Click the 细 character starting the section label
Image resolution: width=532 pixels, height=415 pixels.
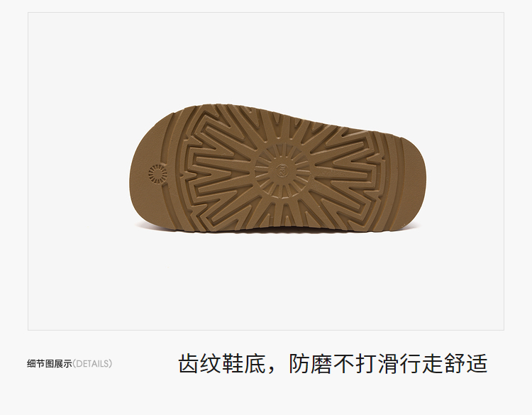pyautogui.click(x=31, y=364)
